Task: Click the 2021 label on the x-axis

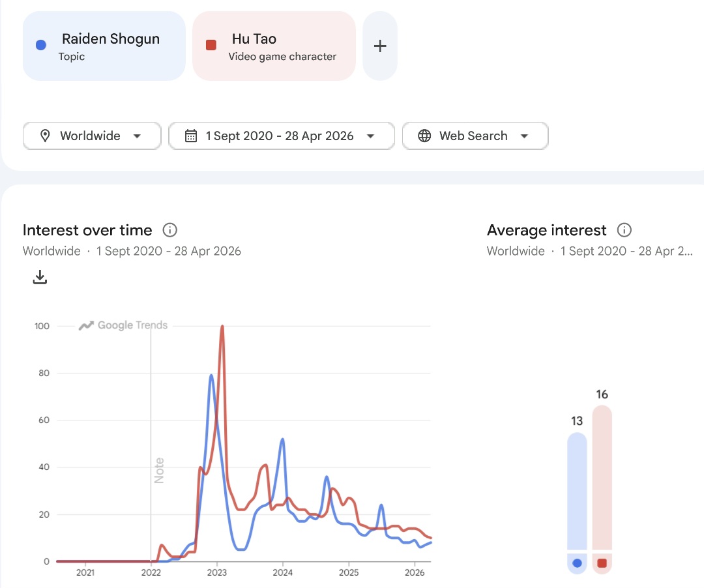Action: coord(85,572)
